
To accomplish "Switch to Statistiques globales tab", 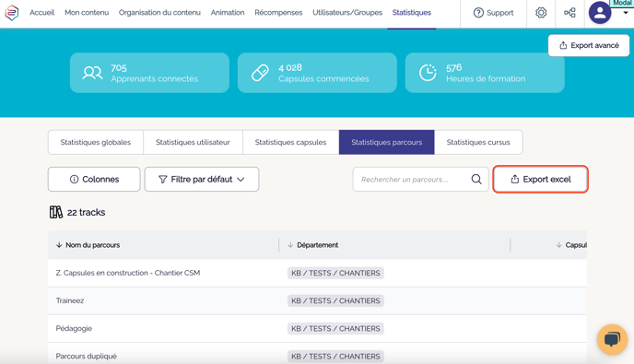I will (x=96, y=142).
